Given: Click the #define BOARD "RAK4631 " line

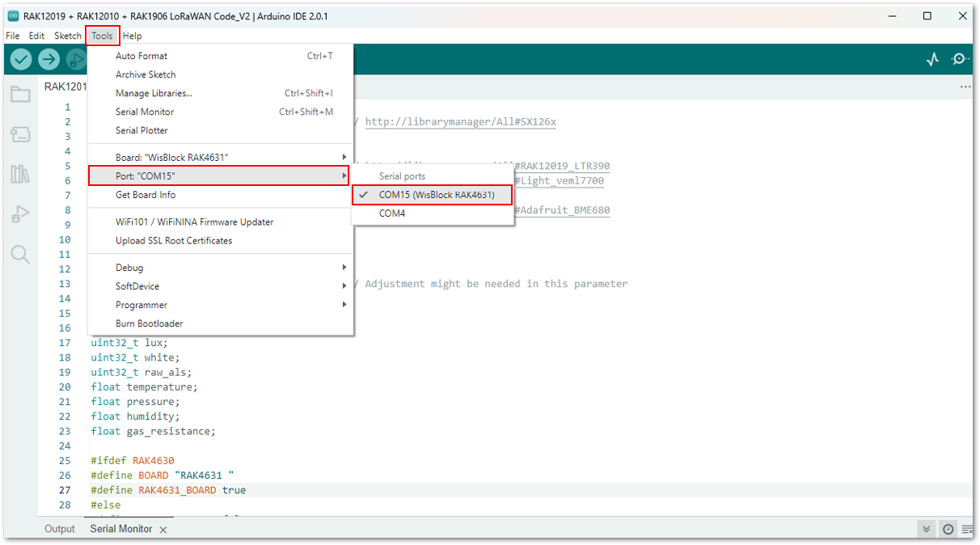Looking at the screenshot, I should tap(163, 475).
